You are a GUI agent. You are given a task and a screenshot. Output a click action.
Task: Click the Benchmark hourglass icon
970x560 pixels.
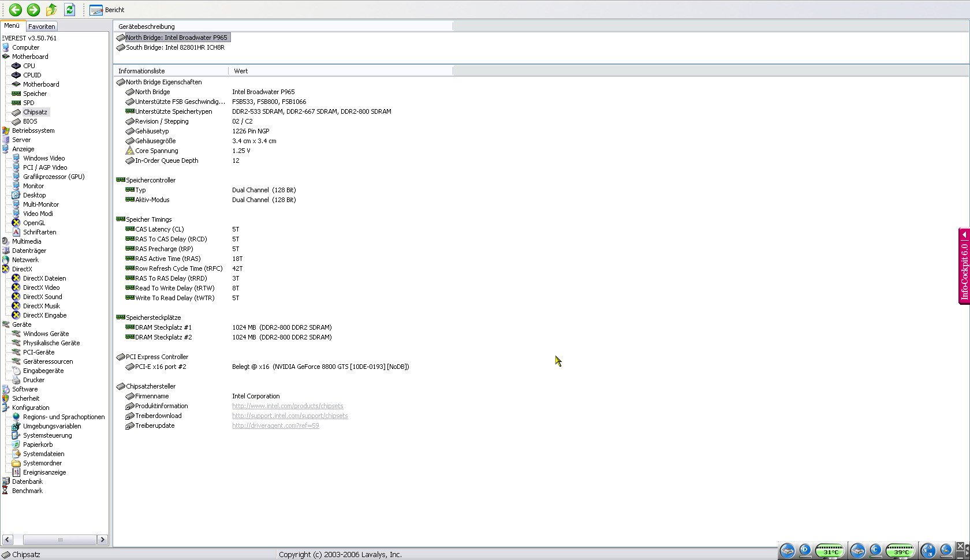[x=6, y=491]
